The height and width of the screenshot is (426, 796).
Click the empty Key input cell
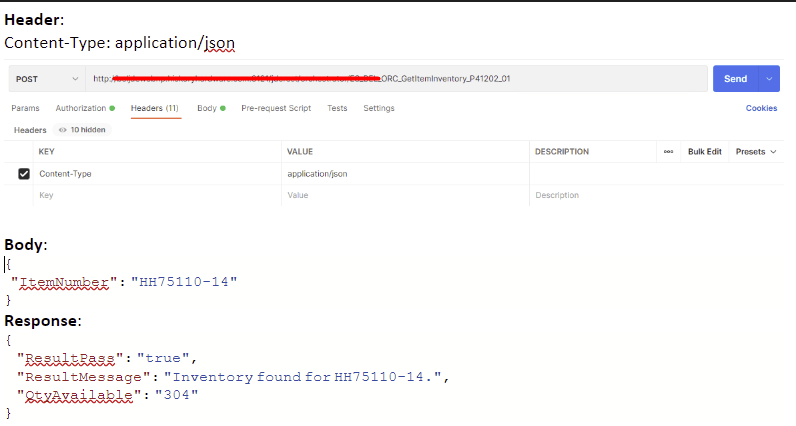tap(150, 196)
